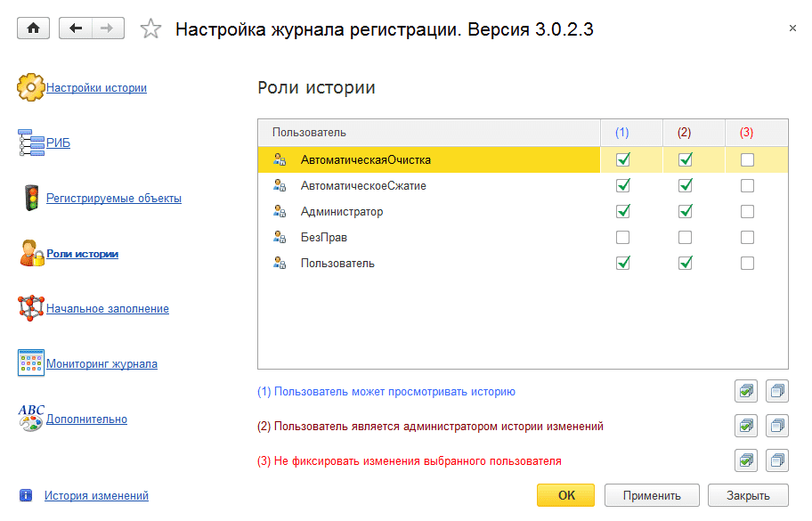Click the Home icon button
Screen dimensions: 812x521
coord(34,28)
